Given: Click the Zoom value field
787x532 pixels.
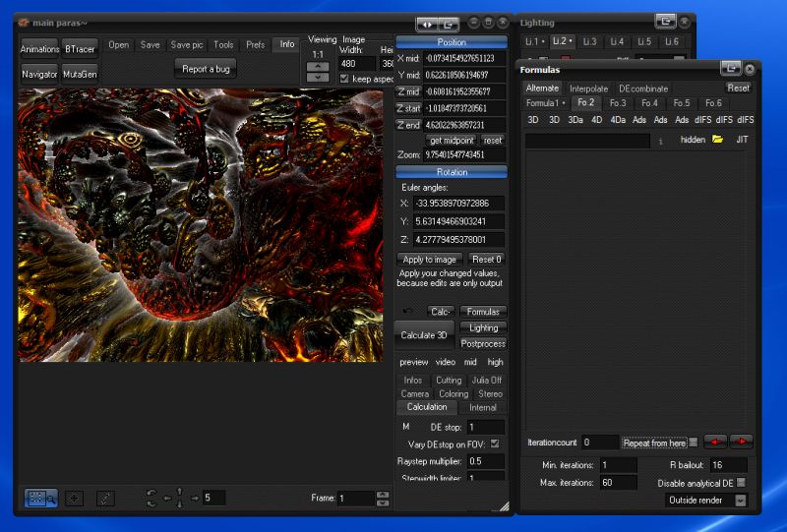Looking at the screenshot, I should coord(464,154).
